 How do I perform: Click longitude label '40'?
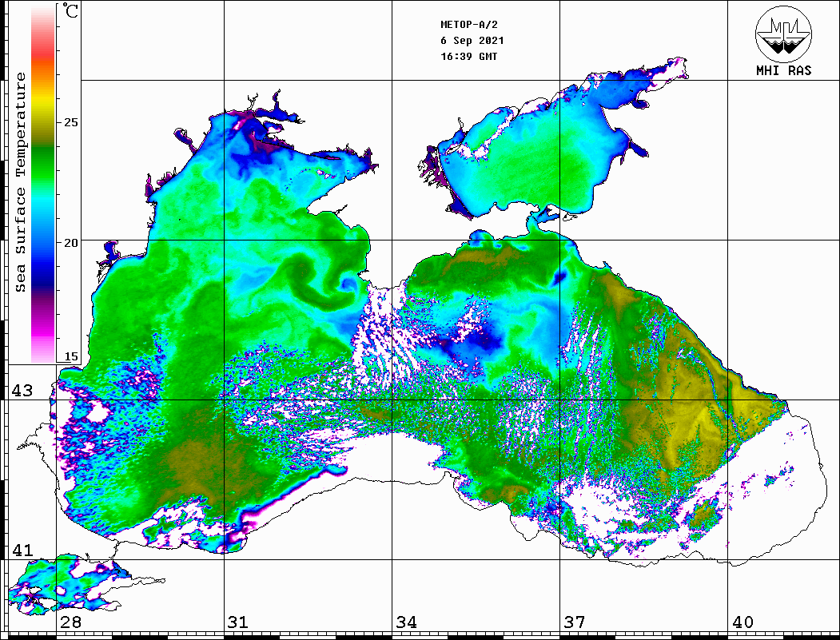[742, 622]
